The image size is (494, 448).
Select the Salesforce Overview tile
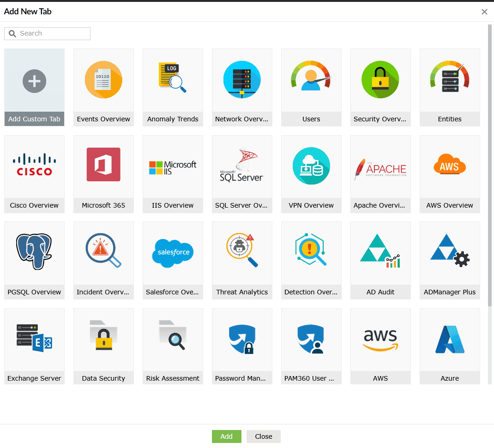[173, 260]
